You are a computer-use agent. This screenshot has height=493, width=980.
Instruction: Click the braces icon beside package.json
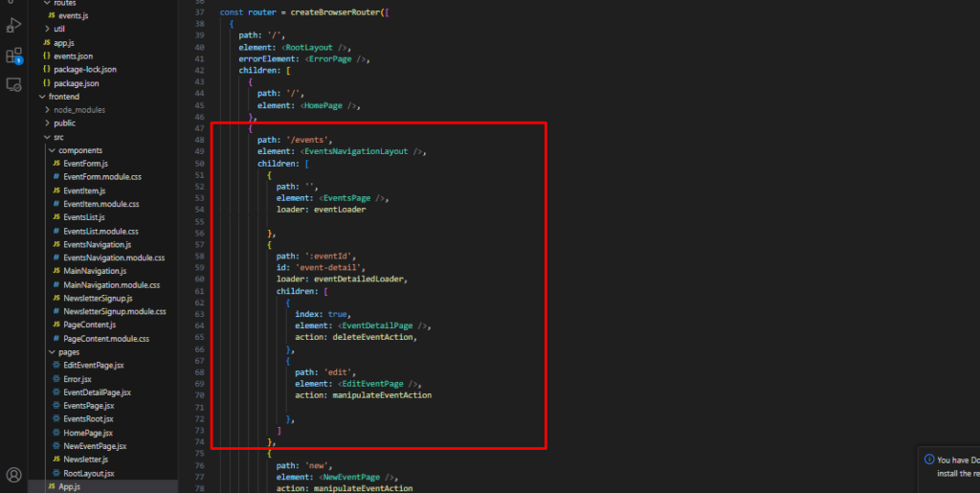click(46, 83)
